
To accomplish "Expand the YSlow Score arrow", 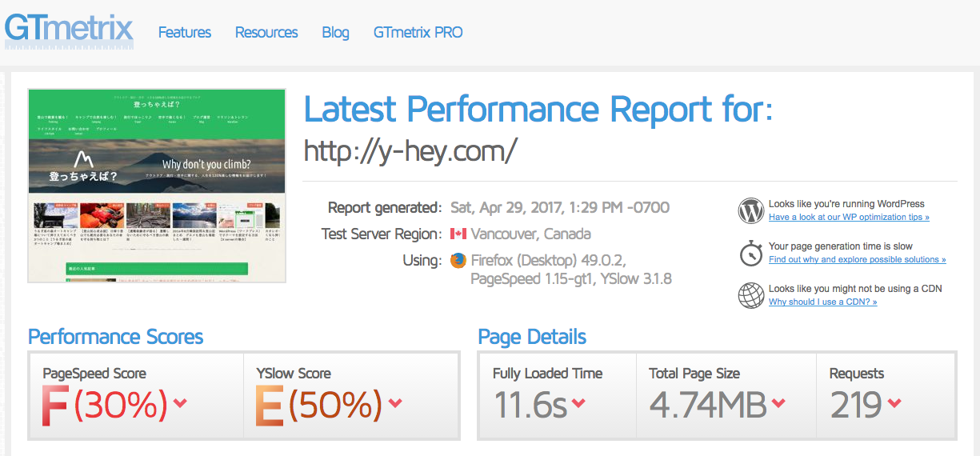I will click(x=394, y=403).
